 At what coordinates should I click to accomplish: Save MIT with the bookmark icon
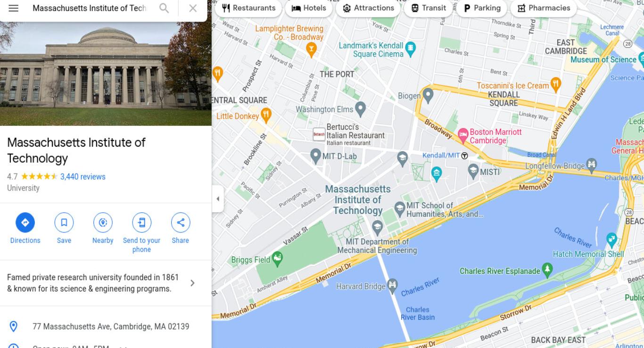click(64, 223)
